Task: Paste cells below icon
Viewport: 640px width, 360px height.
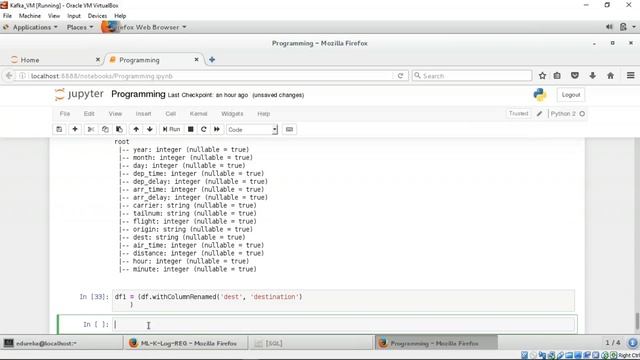Action: click(119, 129)
